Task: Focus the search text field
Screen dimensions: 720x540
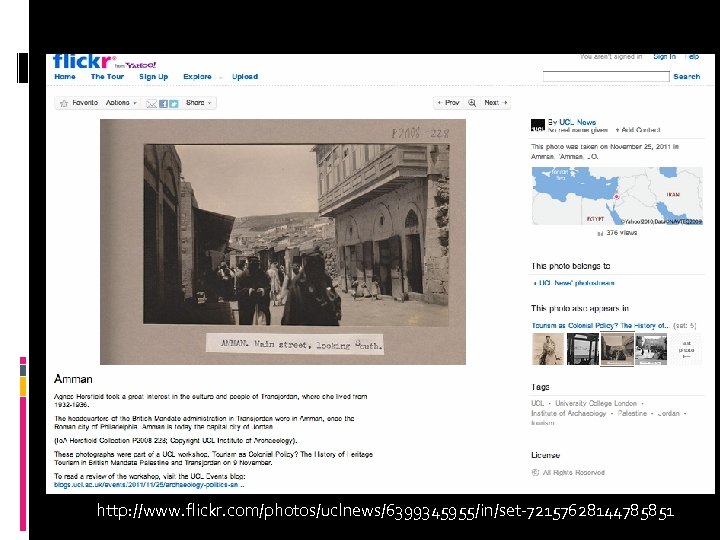Action: [x=606, y=76]
